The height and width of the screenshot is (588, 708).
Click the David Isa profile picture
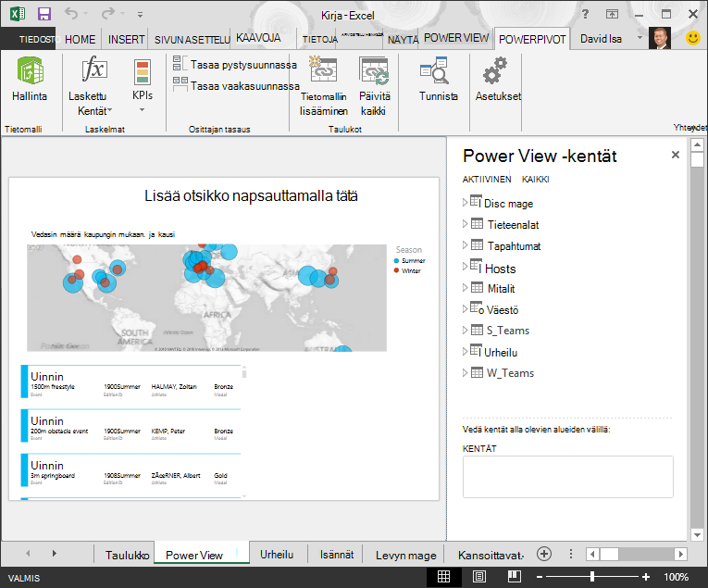660,38
